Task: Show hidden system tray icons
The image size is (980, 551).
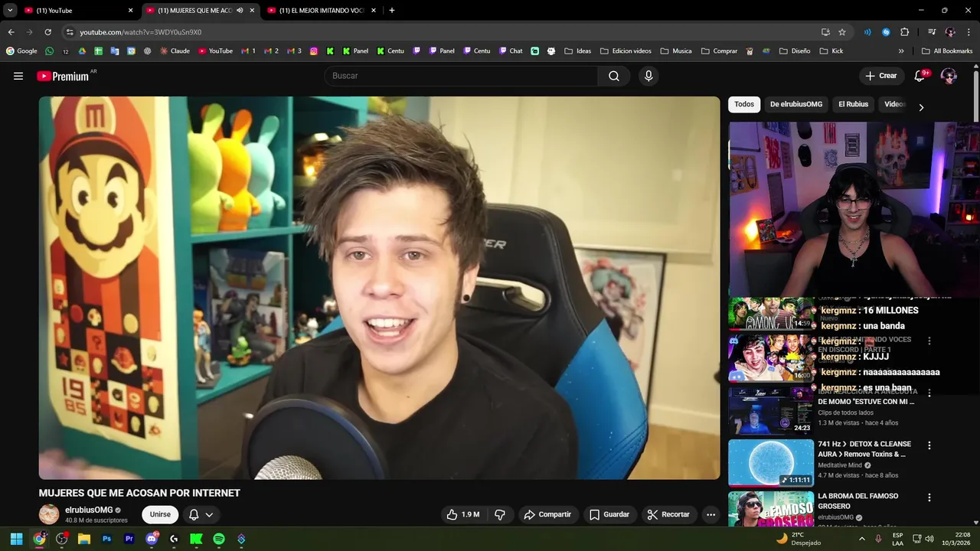Action: click(861, 539)
